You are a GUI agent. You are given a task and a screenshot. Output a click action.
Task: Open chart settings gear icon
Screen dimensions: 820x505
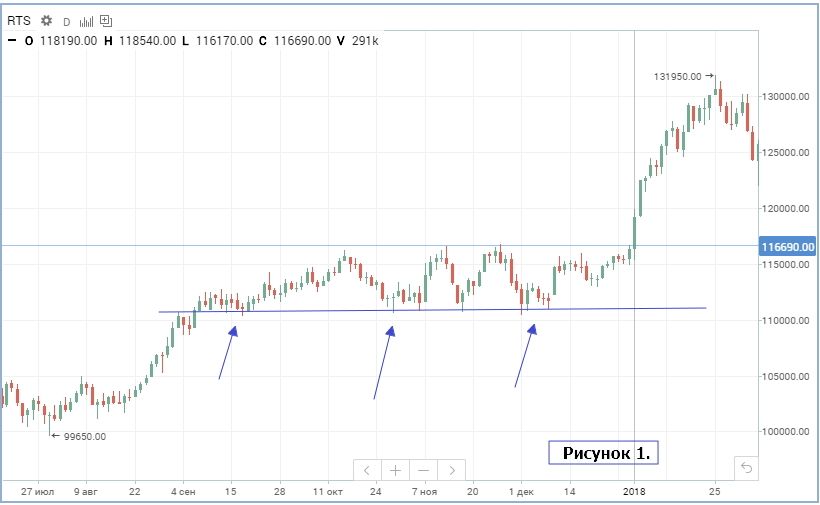[46, 21]
